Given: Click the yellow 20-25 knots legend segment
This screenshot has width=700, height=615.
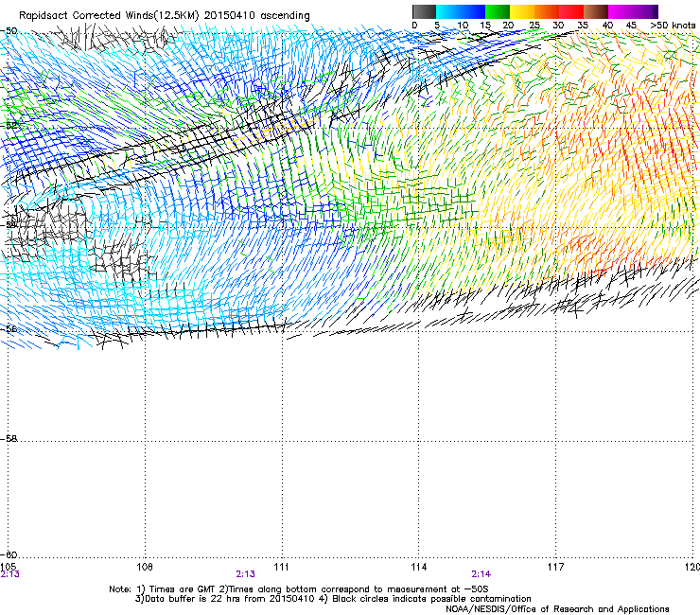Looking at the screenshot, I should pos(522,11).
